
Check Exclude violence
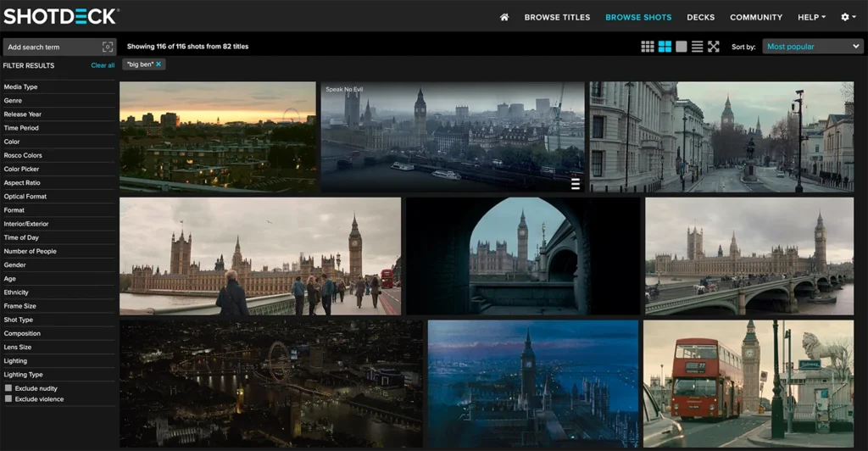coord(8,398)
